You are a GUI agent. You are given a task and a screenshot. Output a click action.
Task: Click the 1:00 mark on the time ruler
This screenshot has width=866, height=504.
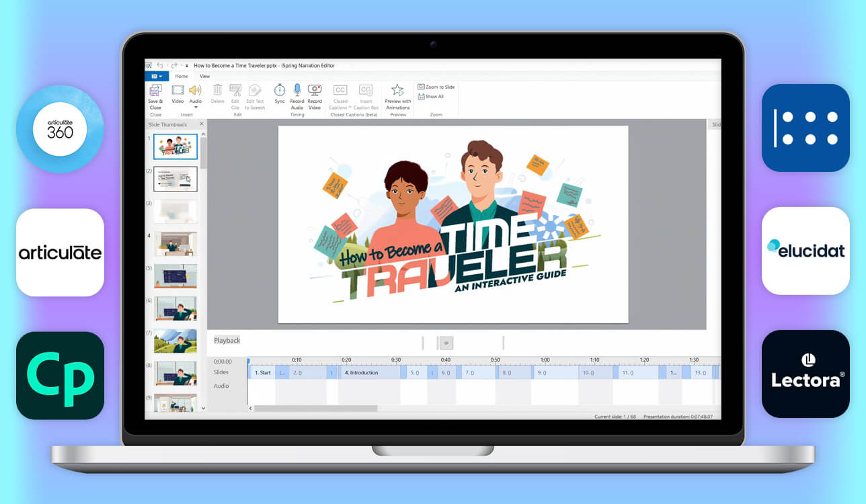(545, 360)
